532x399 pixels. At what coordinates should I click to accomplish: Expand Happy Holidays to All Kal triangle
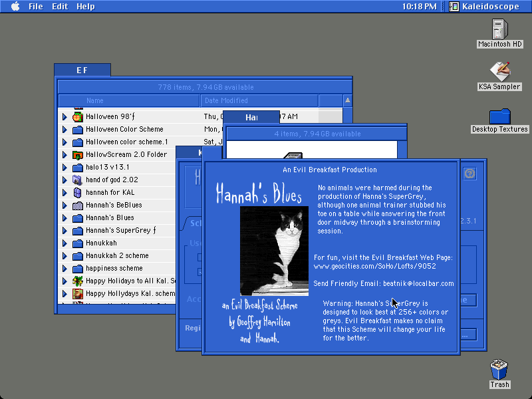pos(65,281)
